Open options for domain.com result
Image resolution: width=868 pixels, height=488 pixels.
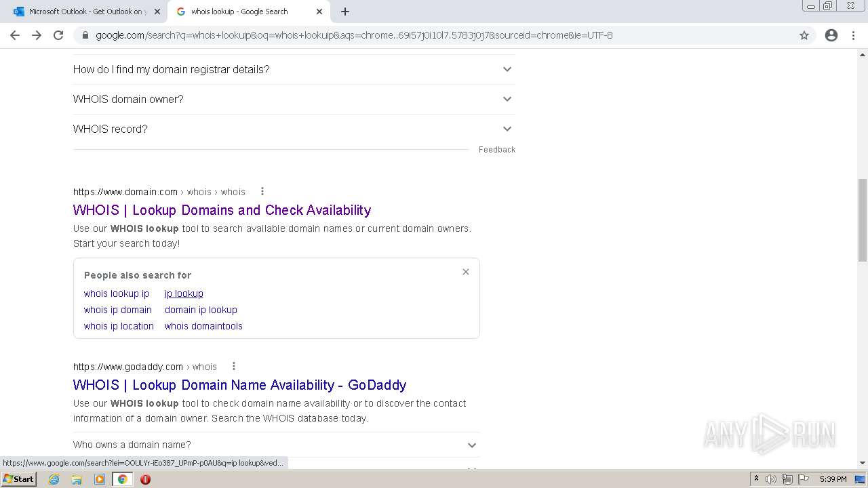pos(262,191)
